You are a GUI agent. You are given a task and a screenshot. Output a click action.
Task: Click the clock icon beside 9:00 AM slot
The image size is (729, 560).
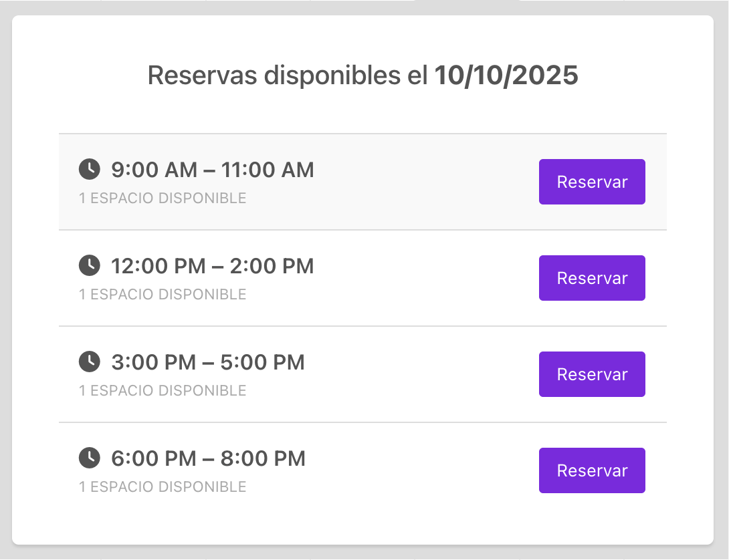click(x=89, y=170)
